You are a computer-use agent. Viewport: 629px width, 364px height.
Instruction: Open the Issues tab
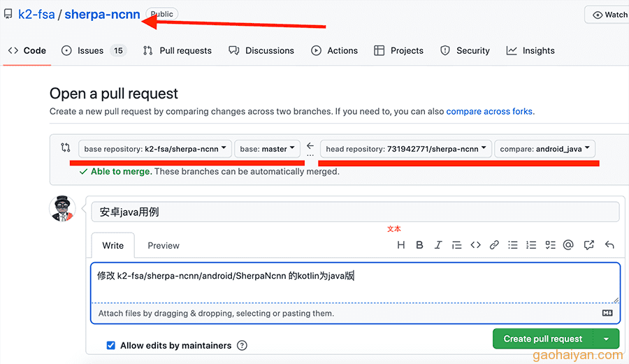pos(94,50)
